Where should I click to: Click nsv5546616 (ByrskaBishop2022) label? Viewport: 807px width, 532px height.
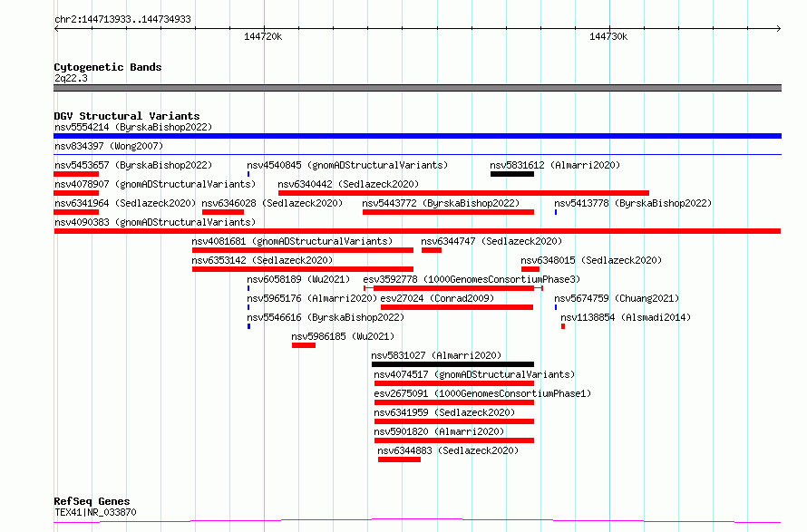pyautogui.click(x=326, y=317)
